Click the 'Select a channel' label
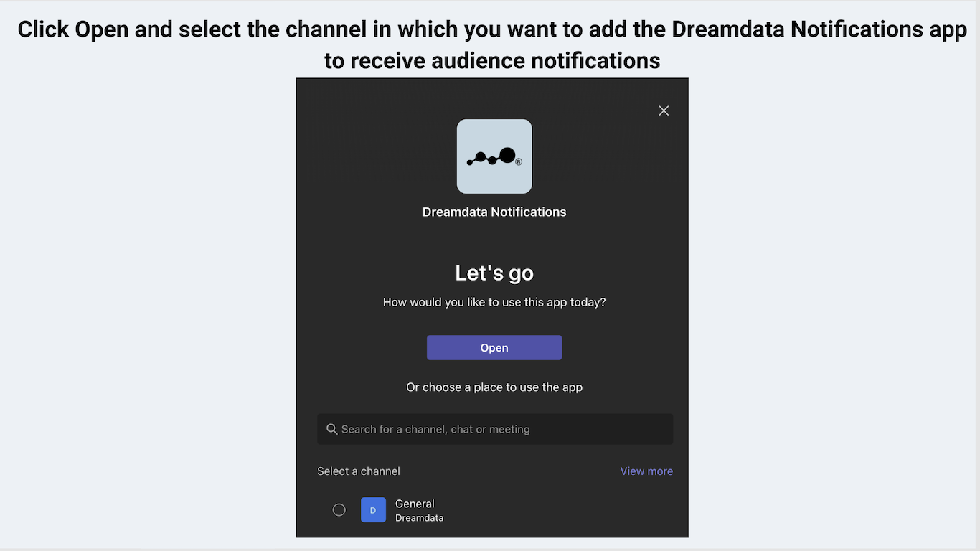Viewport: 980px width, 551px height. pyautogui.click(x=359, y=471)
